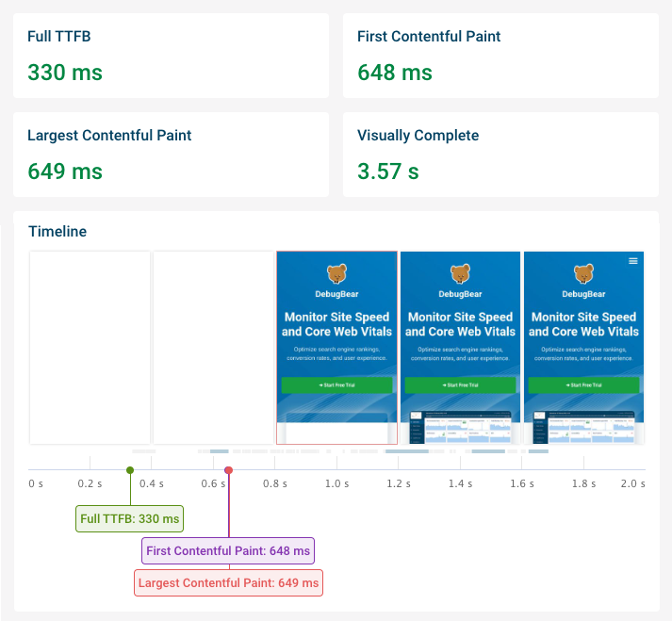Select the last filmstrip frame with hamburger menu

[x=583, y=348]
